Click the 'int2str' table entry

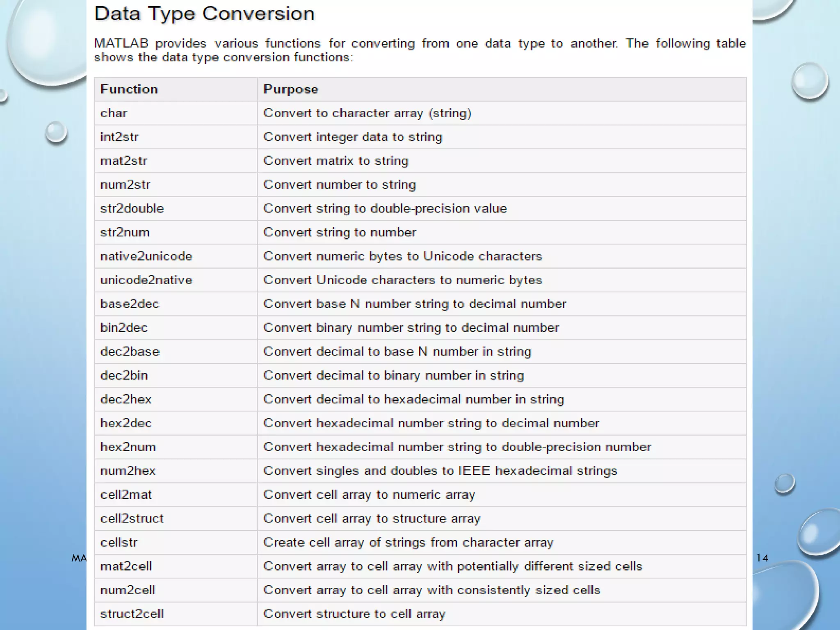(119, 137)
